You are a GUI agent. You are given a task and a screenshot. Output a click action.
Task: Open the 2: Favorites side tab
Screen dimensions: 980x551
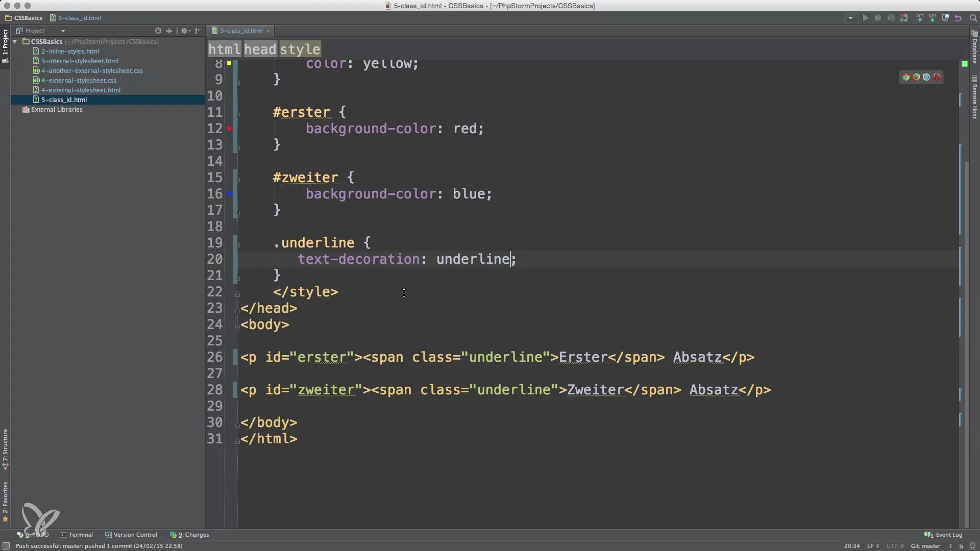pyautogui.click(x=5, y=502)
